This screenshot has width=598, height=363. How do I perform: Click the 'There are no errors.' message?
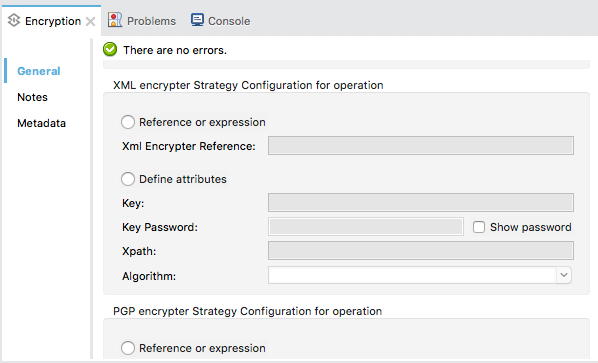175,50
